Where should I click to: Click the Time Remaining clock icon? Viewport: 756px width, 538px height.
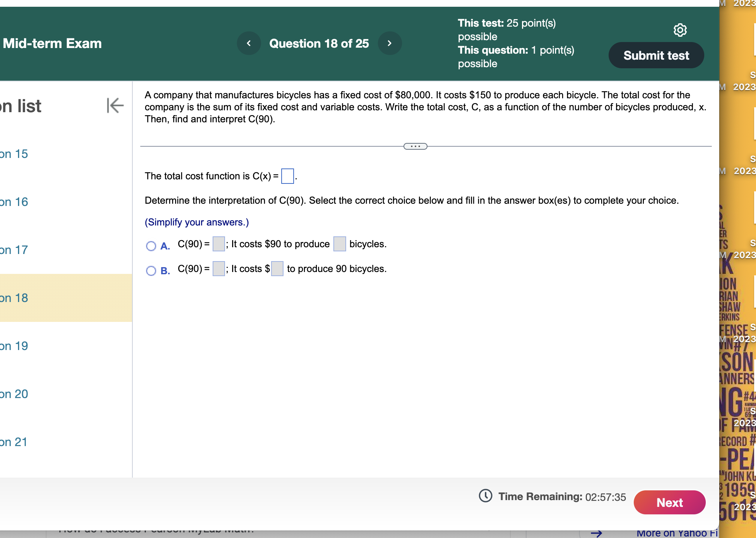click(485, 496)
